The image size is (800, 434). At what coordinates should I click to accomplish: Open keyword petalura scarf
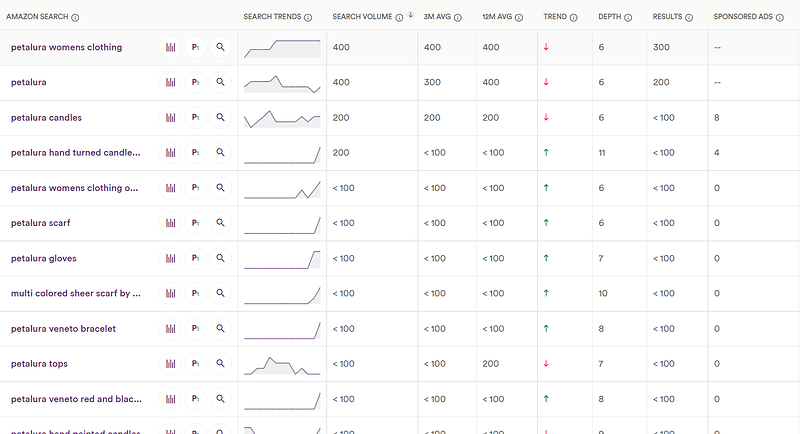click(40, 223)
